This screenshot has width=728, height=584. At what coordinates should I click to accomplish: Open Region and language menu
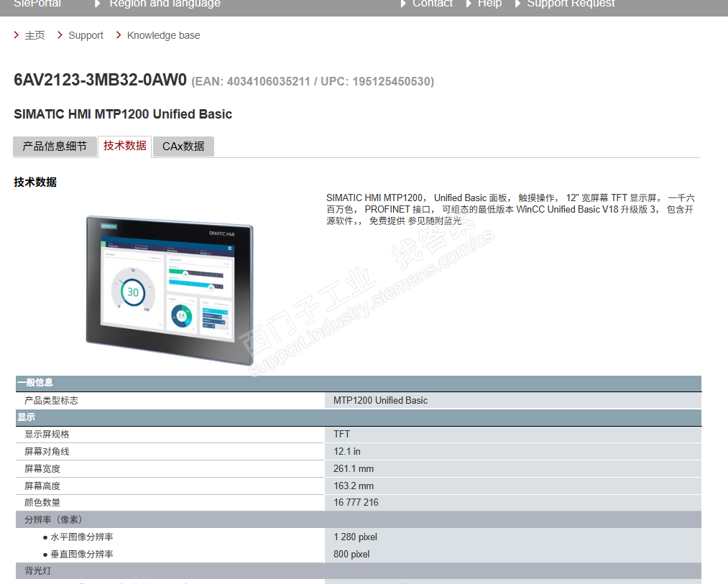click(x=165, y=4)
